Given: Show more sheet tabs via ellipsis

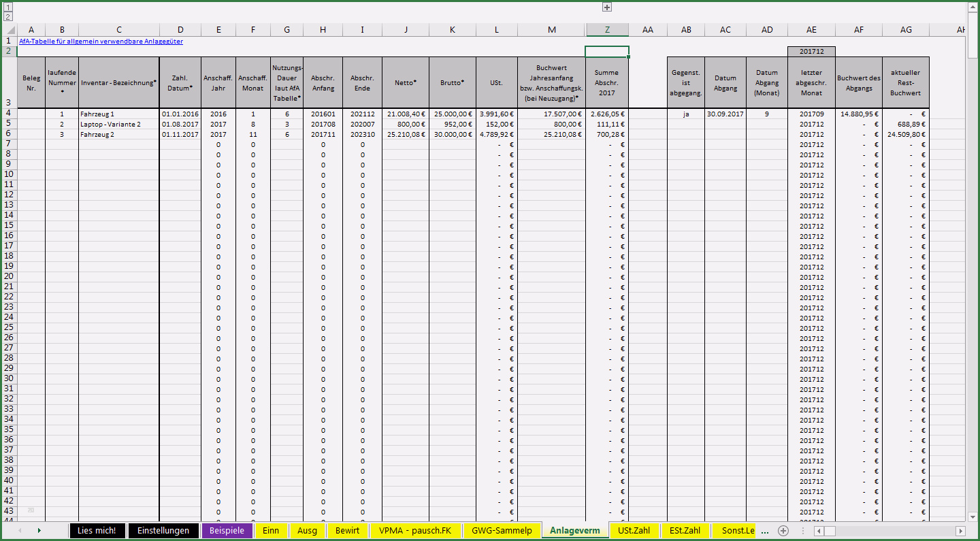Looking at the screenshot, I should [x=764, y=531].
